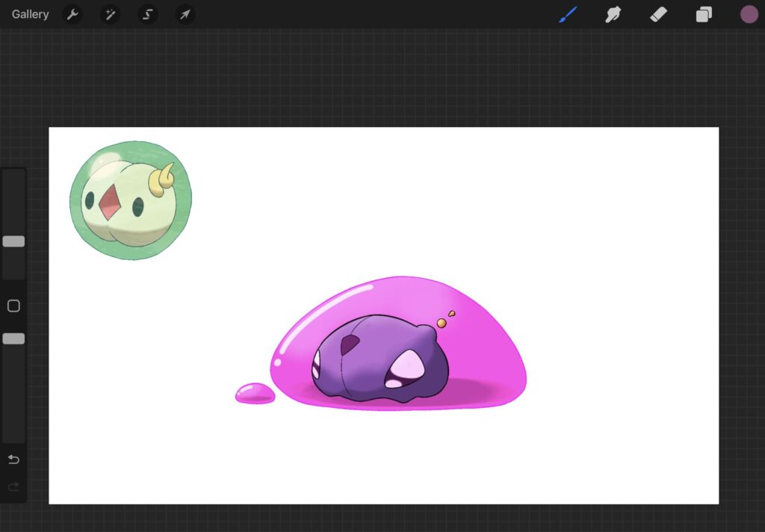Activate the Selection tool

click(x=147, y=15)
